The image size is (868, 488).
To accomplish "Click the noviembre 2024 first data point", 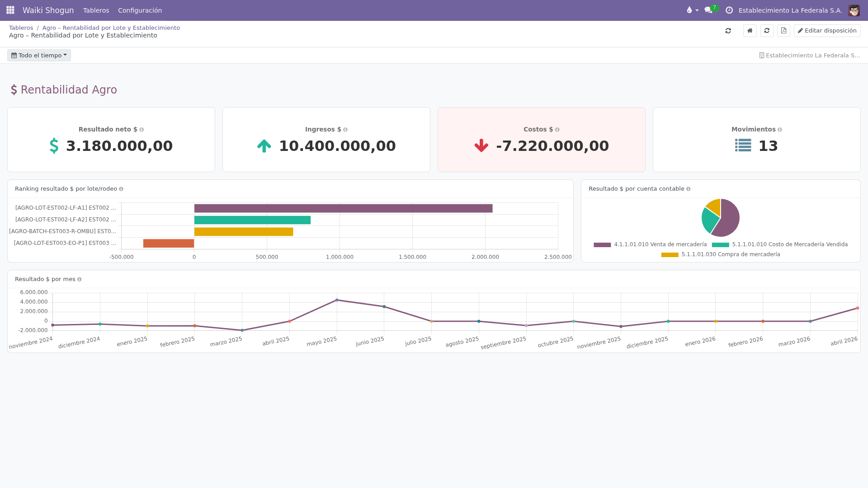I will click(52, 325).
